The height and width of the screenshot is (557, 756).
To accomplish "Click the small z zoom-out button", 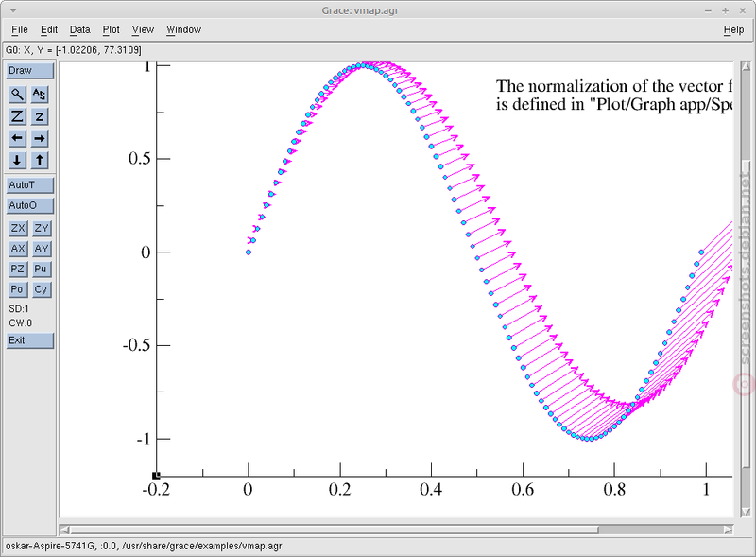I will 40,116.
